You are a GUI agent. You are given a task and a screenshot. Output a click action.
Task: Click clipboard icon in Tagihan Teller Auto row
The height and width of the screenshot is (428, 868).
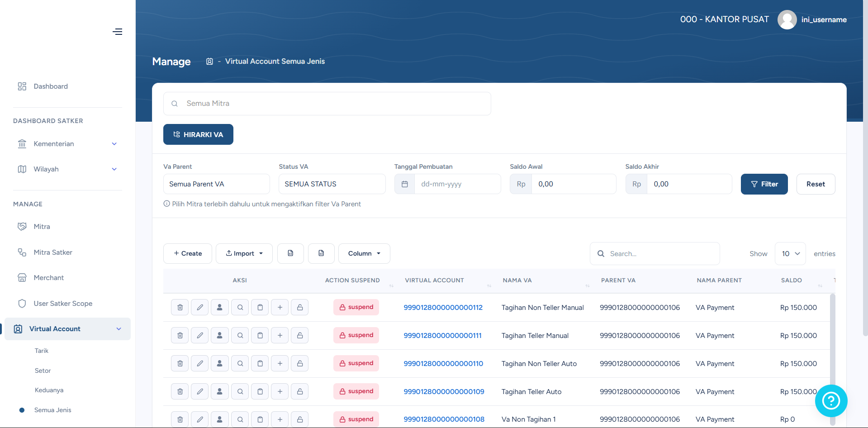(x=260, y=391)
